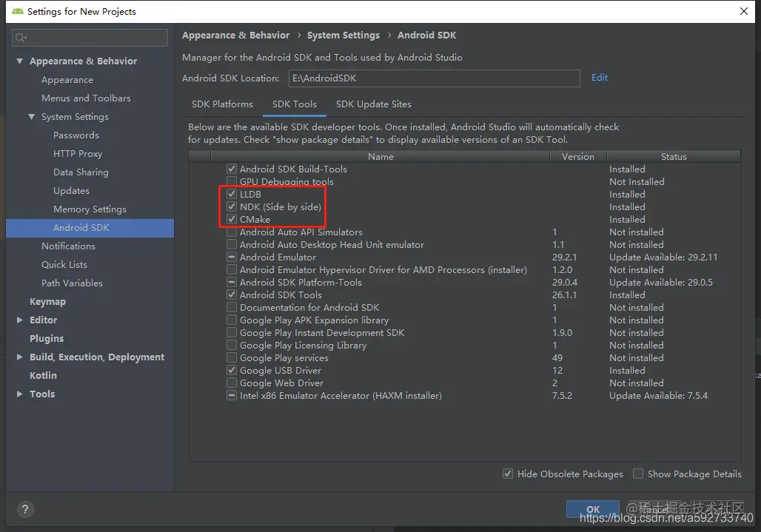Toggle the Android SDK Platform-Tools checkbox
The width and height of the screenshot is (761, 532).
click(x=232, y=282)
